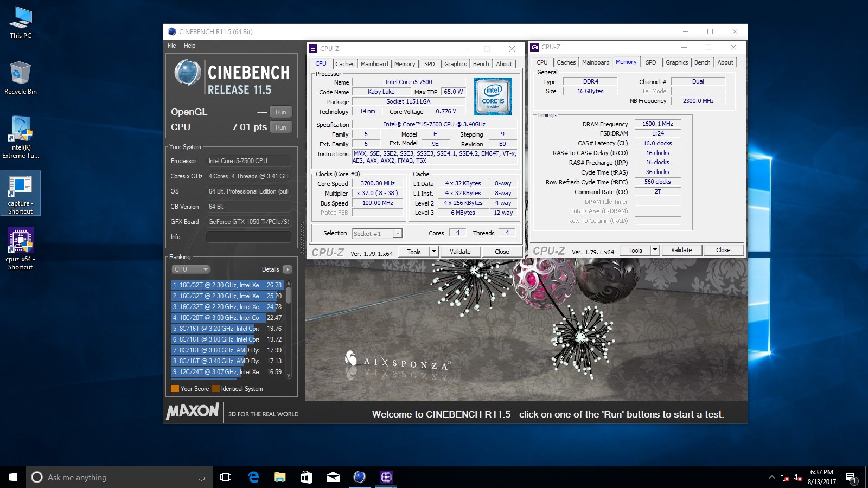This screenshot has height=488, width=868.
Task: Open About tab in right CPU-Z
Action: [x=725, y=62]
